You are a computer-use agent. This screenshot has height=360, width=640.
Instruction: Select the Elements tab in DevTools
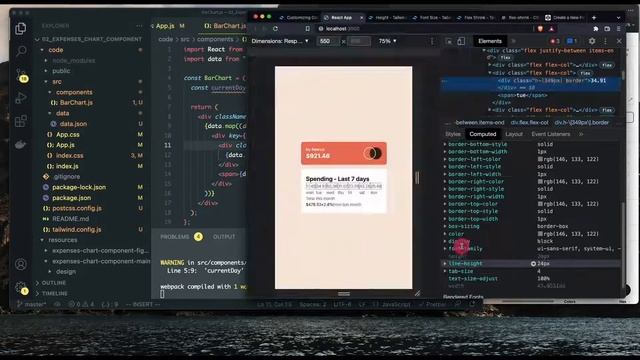[x=489, y=41]
